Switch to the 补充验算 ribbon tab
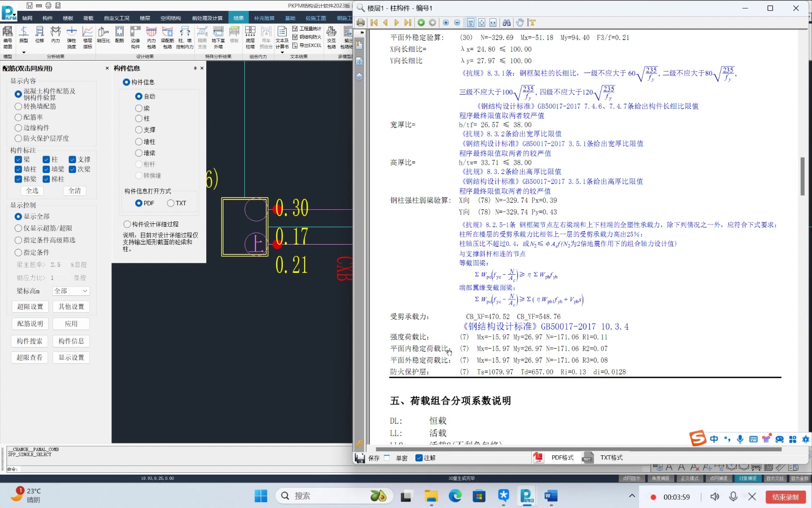 point(264,17)
